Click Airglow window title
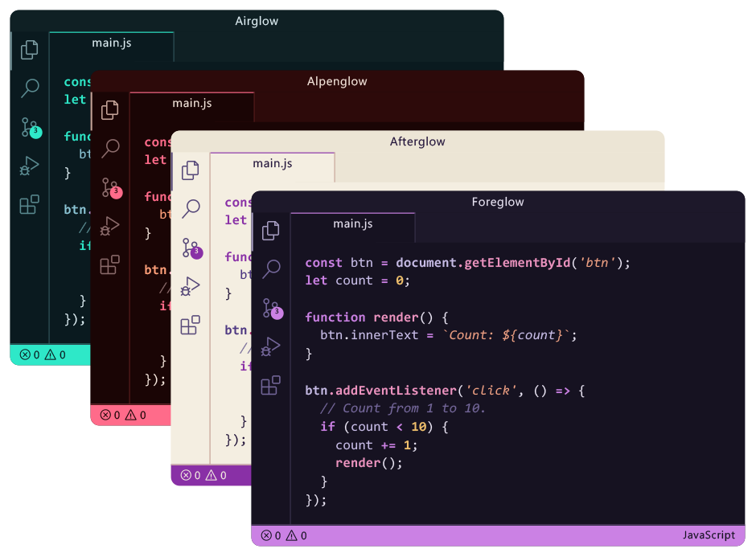 (x=257, y=21)
